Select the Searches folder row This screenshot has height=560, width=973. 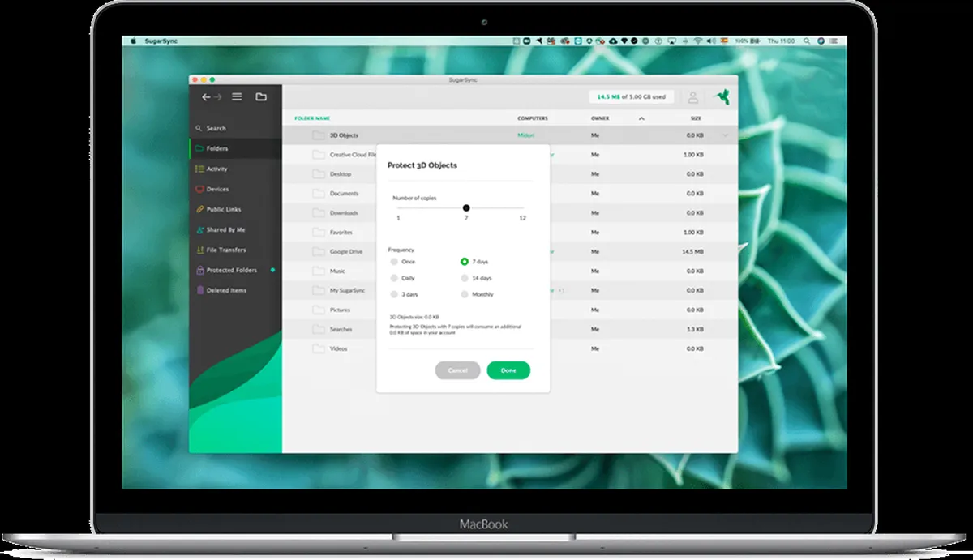pos(510,329)
